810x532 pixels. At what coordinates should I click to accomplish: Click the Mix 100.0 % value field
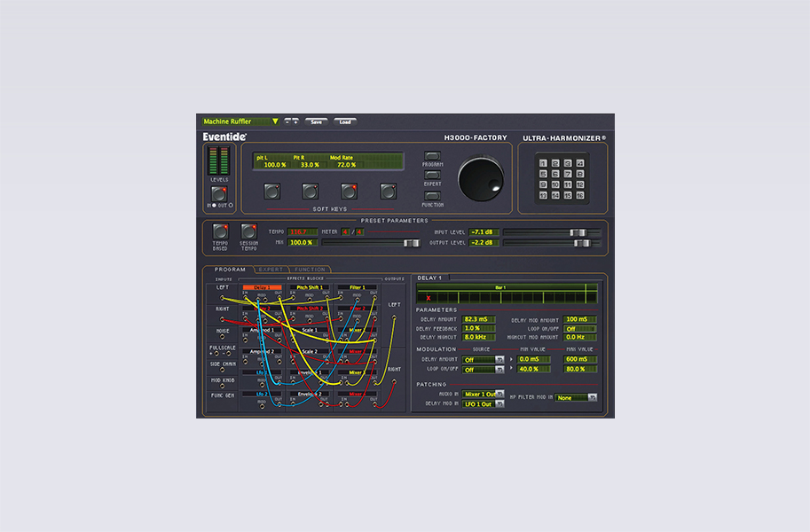point(303,242)
